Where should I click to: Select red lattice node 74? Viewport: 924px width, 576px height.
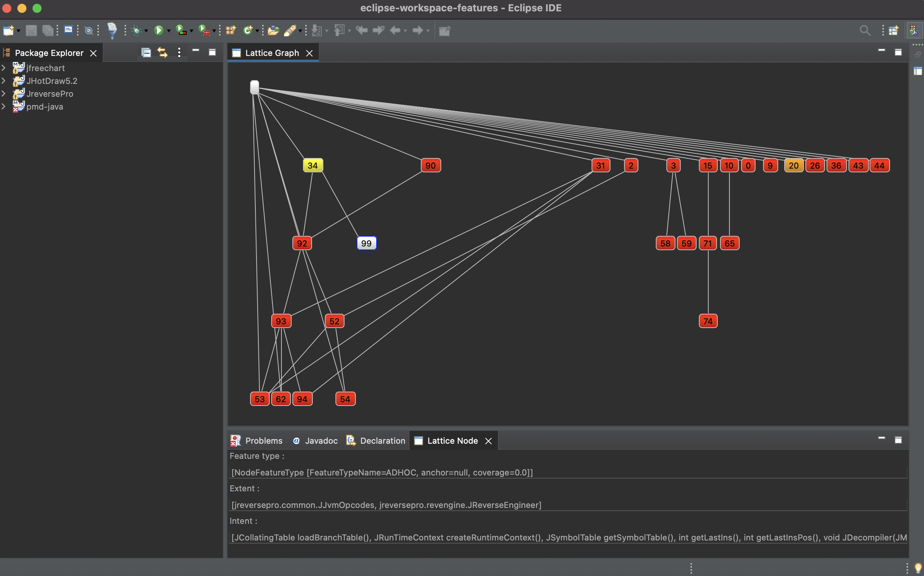click(x=708, y=321)
